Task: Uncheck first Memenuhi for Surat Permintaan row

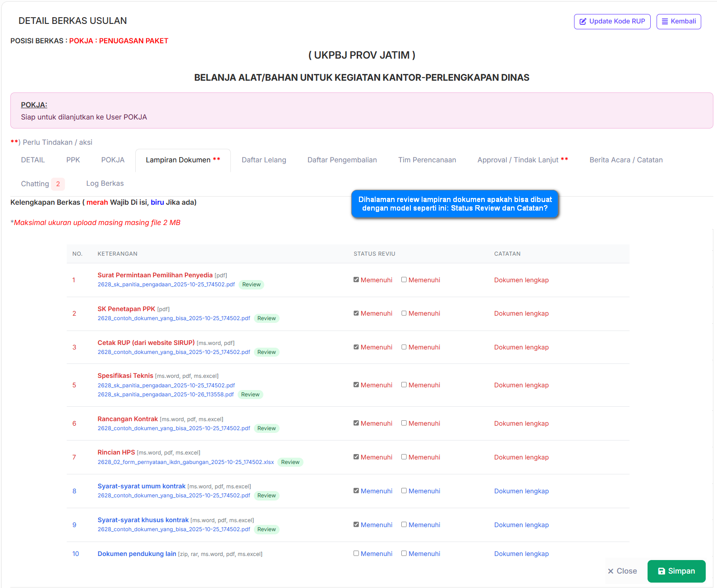Action: click(356, 280)
